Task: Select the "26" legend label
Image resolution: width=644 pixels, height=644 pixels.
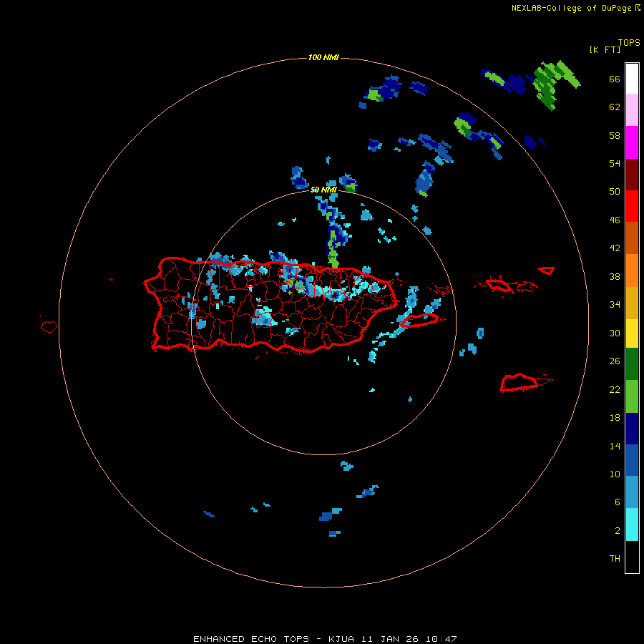Action: [x=615, y=361]
